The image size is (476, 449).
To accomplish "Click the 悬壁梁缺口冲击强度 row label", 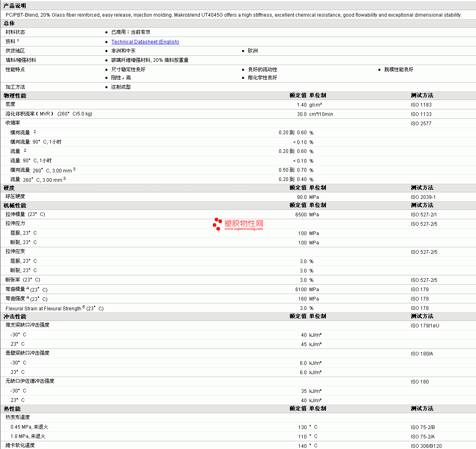I will 27,353.
